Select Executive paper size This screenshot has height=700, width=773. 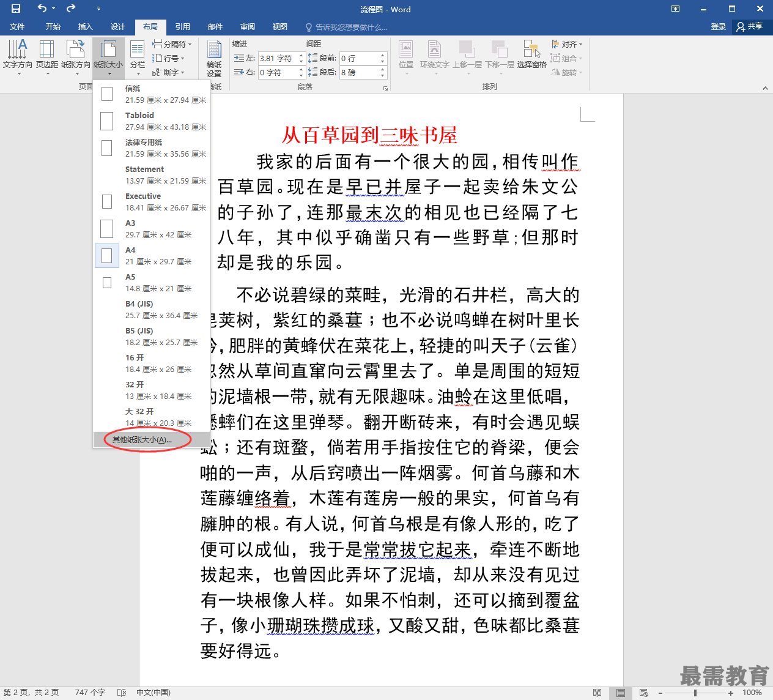pyautogui.click(x=152, y=201)
